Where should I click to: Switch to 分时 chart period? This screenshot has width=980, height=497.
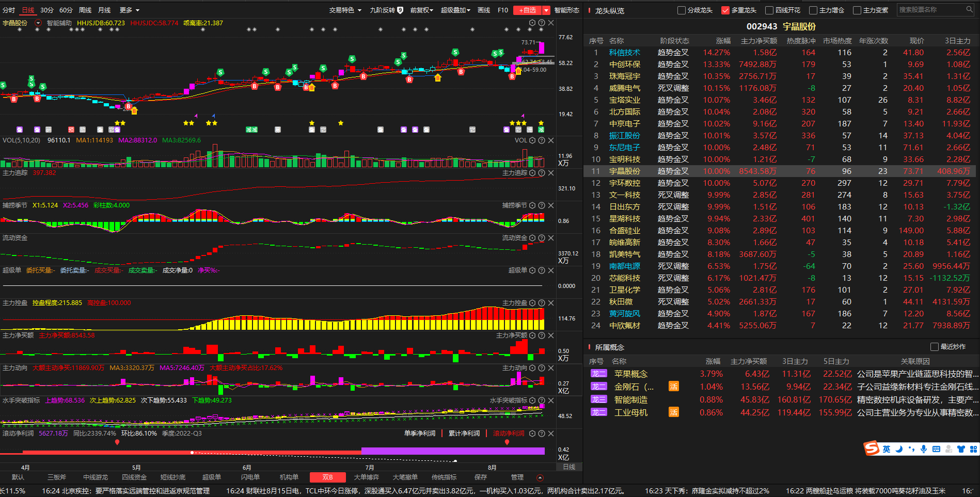pos(9,10)
